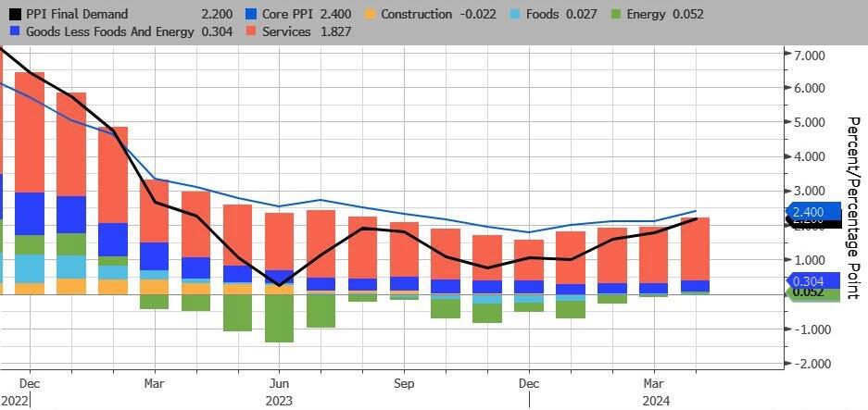Click the Goods Less Foods And Energy swatch
Image resolution: width=868 pixels, height=410 pixels.
tap(15, 31)
